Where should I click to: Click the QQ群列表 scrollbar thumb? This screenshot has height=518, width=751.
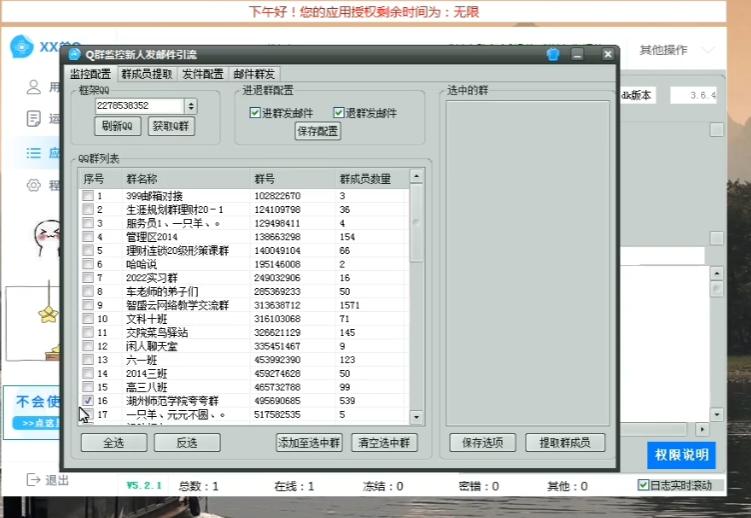pos(416,223)
